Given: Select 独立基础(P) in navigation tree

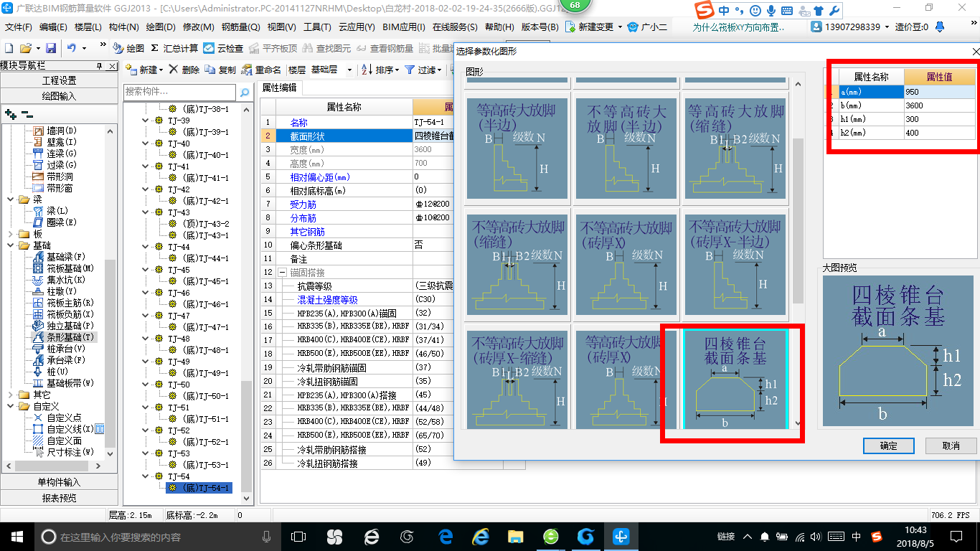Looking at the screenshot, I should (x=63, y=326).
